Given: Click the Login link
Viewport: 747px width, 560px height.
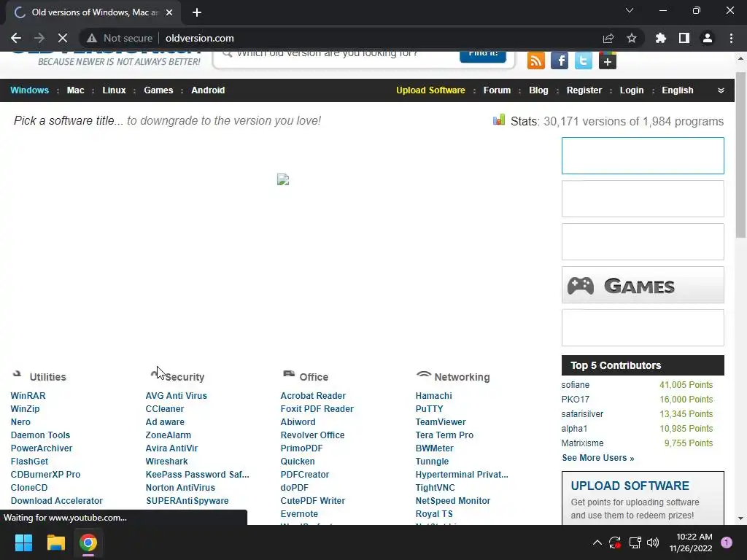Looking at the screenshot, I should click(632, 90).
